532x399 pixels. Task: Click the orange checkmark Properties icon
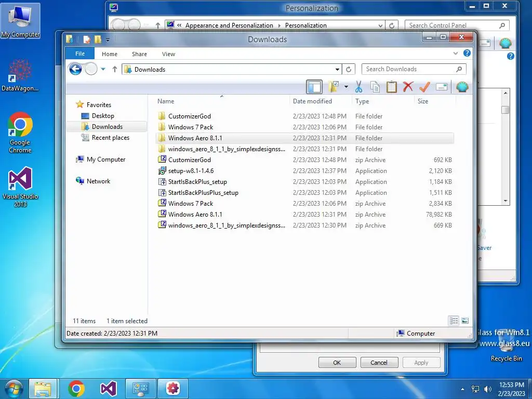424,87
